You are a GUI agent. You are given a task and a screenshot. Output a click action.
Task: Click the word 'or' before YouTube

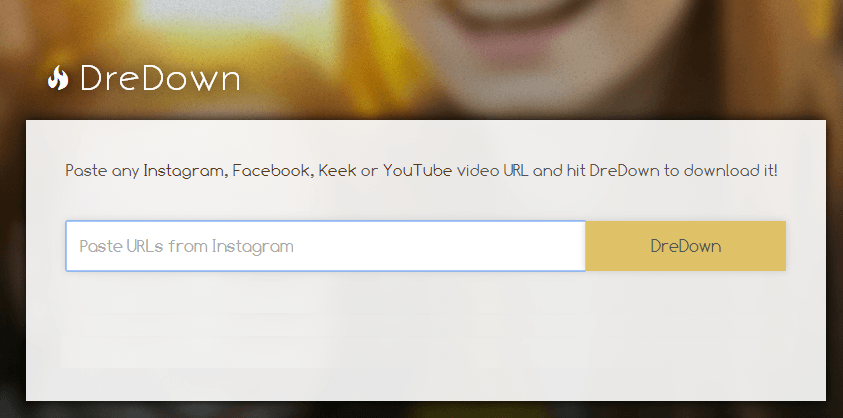coord(369,171)
